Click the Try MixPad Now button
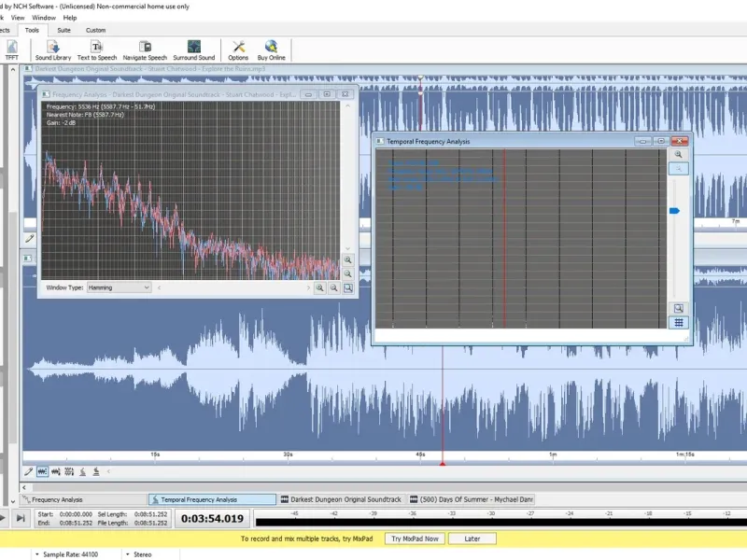747x560 pixels. (415, 539)
